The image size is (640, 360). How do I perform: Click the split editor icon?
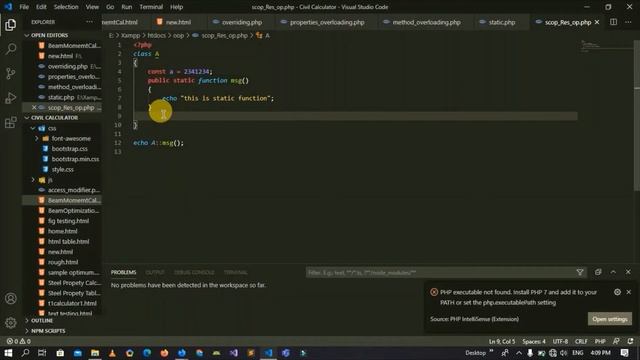click(x=613, y=22)
